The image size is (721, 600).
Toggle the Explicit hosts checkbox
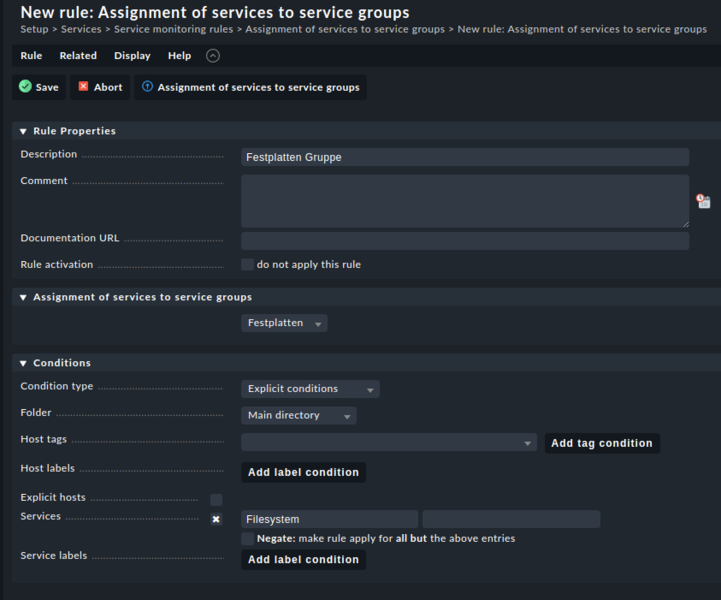[x=216, y=499]
